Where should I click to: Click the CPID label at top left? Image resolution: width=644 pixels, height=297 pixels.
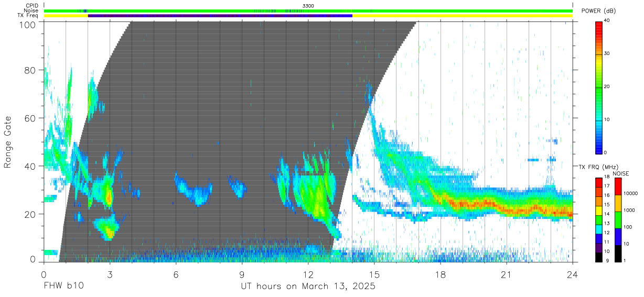[x=31, y=6]
